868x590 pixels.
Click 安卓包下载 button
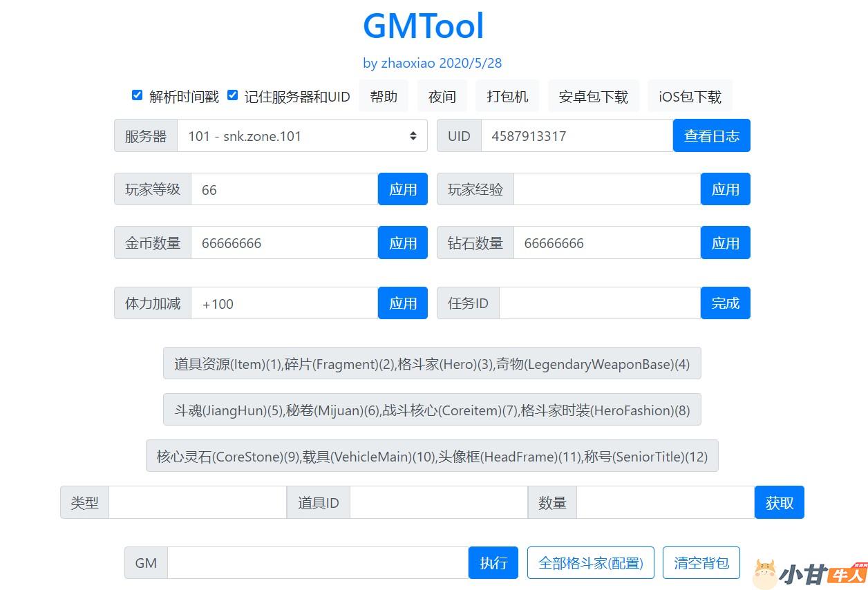coord(593,97)
